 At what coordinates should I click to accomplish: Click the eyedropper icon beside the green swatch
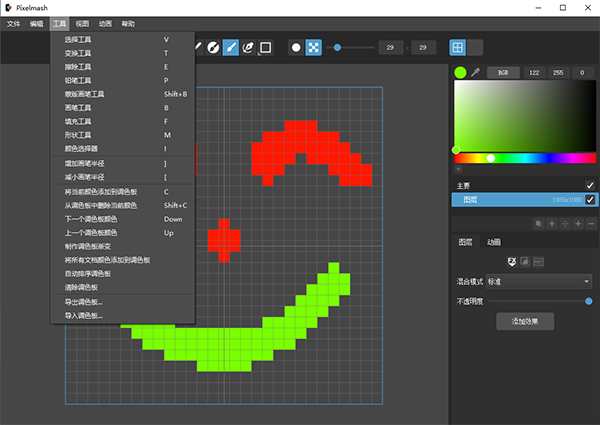pos(476,72)
